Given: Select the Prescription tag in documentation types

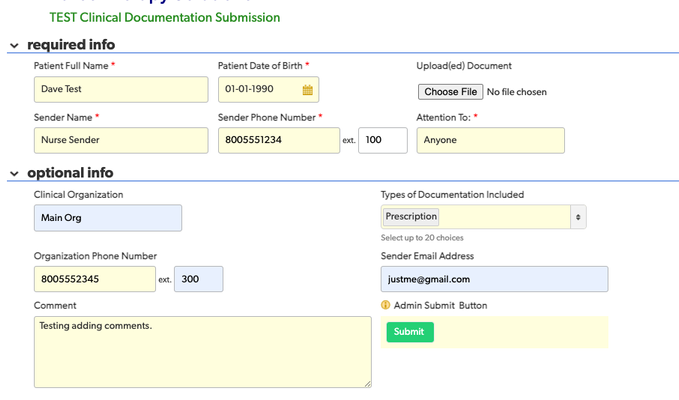Looking at the screenshot, I should [411, 216].
